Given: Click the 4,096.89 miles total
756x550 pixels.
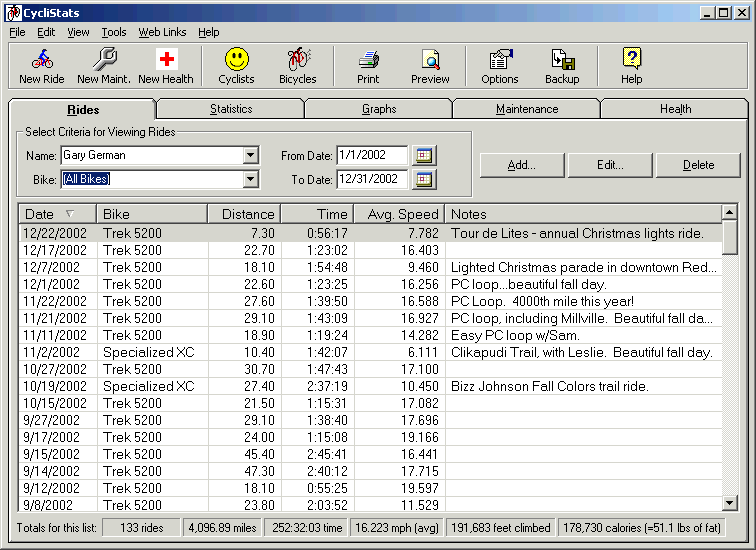Looking at the screenshot, I should pos(222,528).
